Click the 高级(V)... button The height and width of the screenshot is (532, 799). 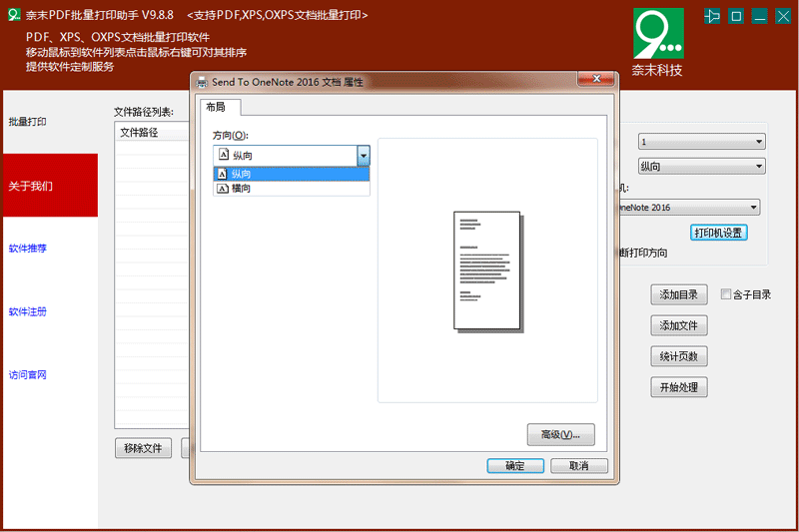click(560, 435)
